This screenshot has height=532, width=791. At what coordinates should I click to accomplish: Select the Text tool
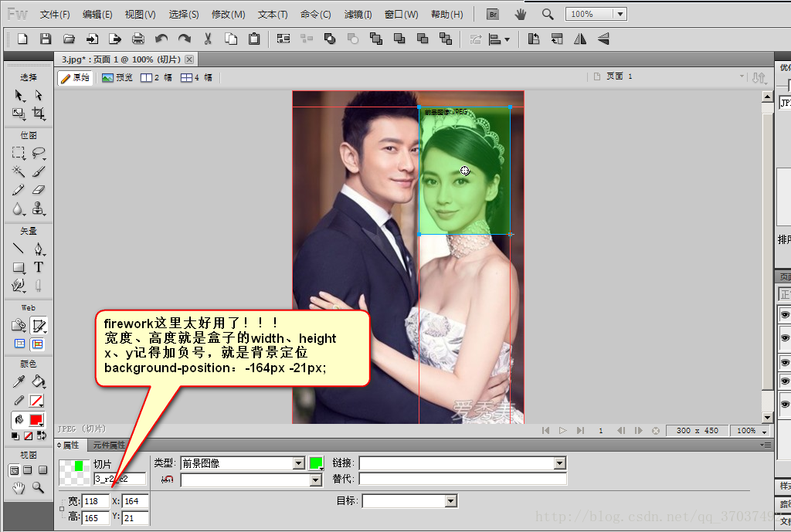click(x=39, y=267)
